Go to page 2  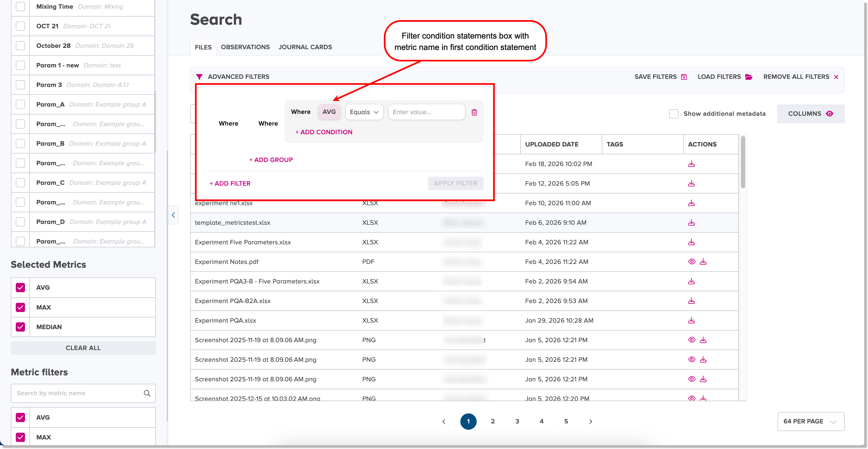coord(493,421)
